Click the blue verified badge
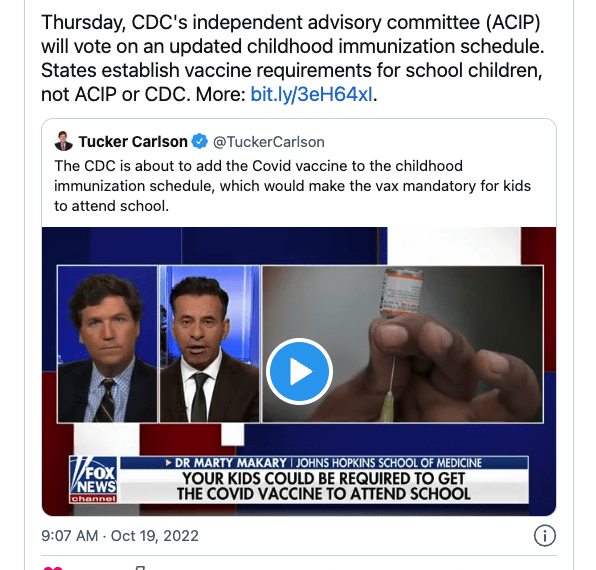This screenshot has width=596, height=570. click(200, 141)
